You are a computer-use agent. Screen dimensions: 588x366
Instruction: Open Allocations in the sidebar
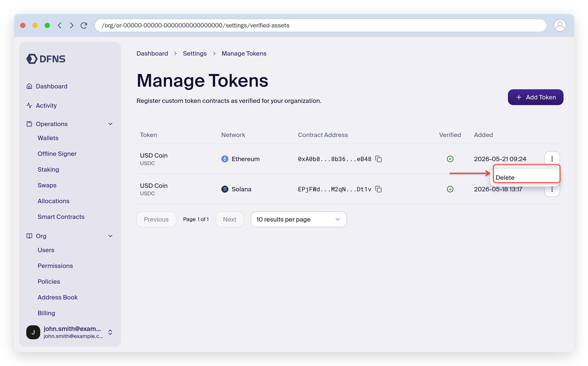point(53,201)
